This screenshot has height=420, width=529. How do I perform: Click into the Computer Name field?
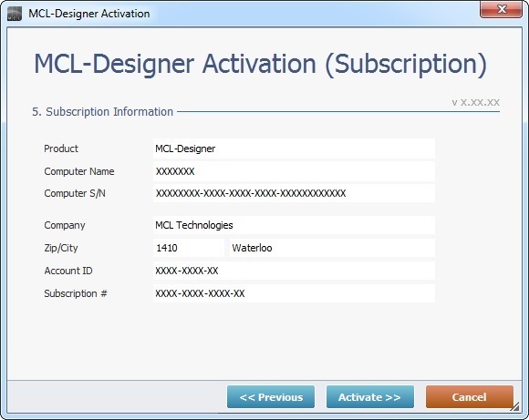click(294, 171)
